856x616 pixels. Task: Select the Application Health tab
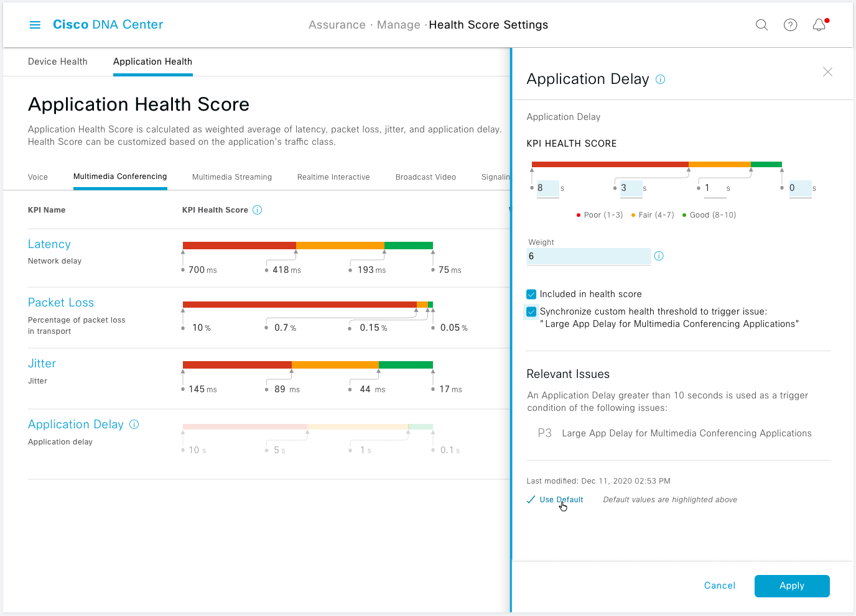tap(152, 62)
